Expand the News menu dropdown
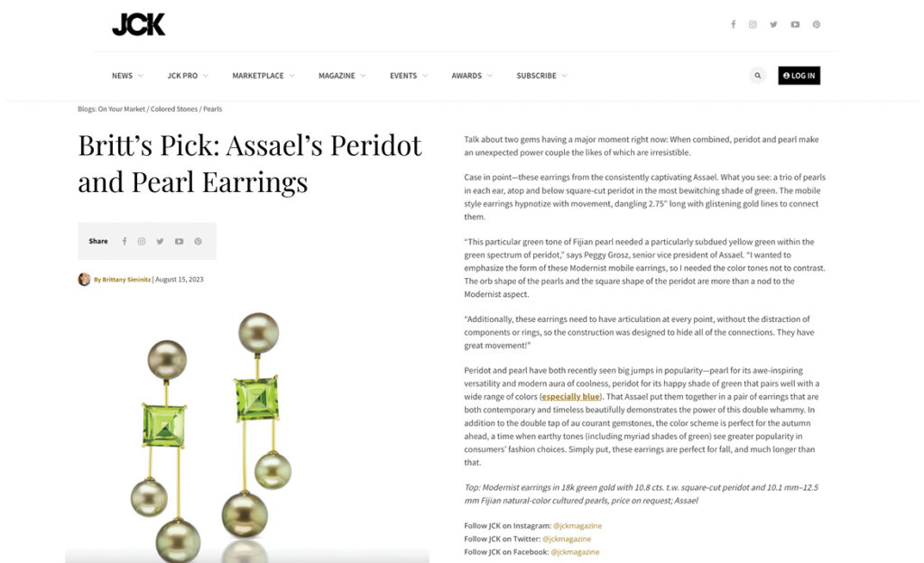Image resolution: width=924 pixels, height=563 pixels. pos(127,76)
